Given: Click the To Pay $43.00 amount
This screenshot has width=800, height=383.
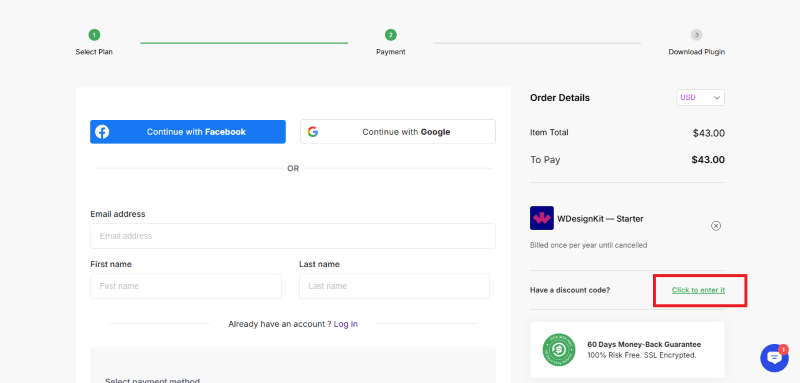Looking at the screenshot, I should pyautogui.click(x=708, y=160).
